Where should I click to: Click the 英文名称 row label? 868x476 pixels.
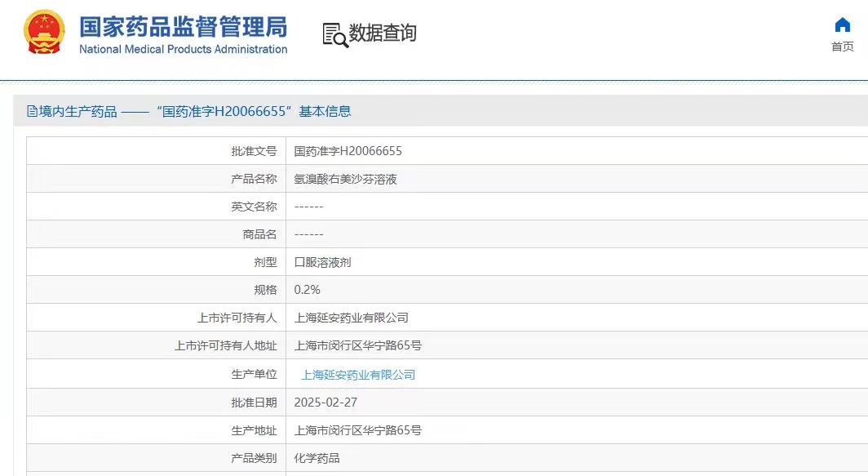pyautogui.click(x=254, y=207)
